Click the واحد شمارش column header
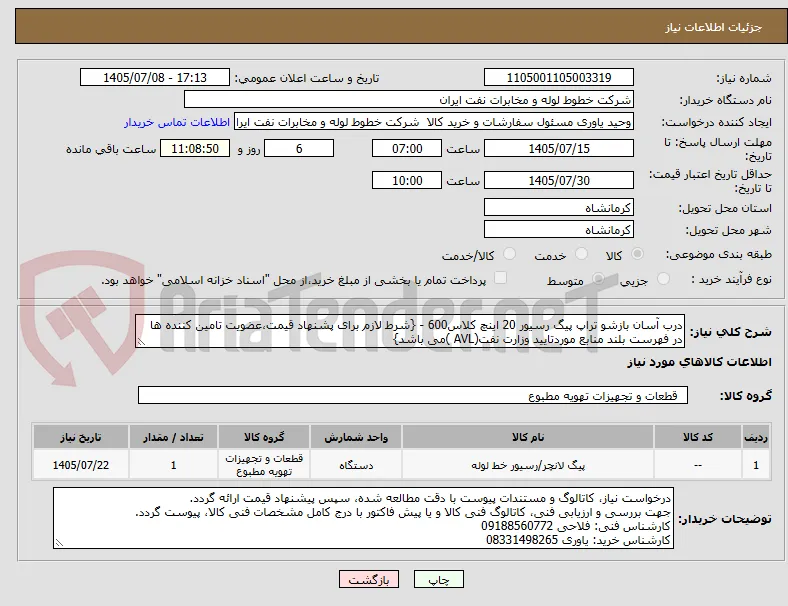 [356, 437]
